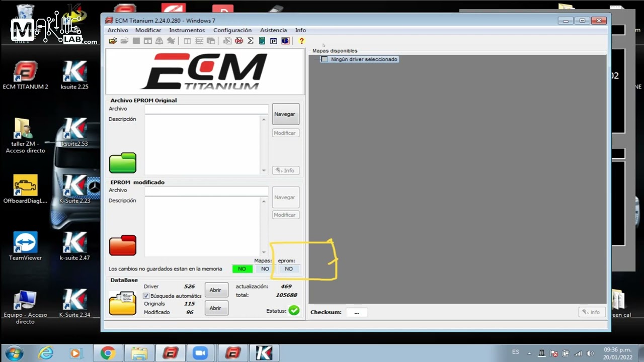The width and height of the screenshot is (644, 362).
Task: Show hidden tray icons arrow
Action: coord(530,353)
